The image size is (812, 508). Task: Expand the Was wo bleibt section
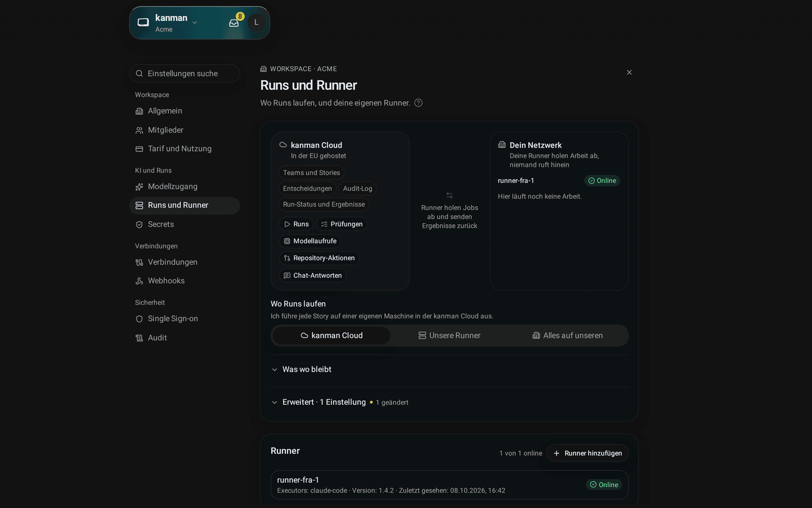click(x=449, y=369)
